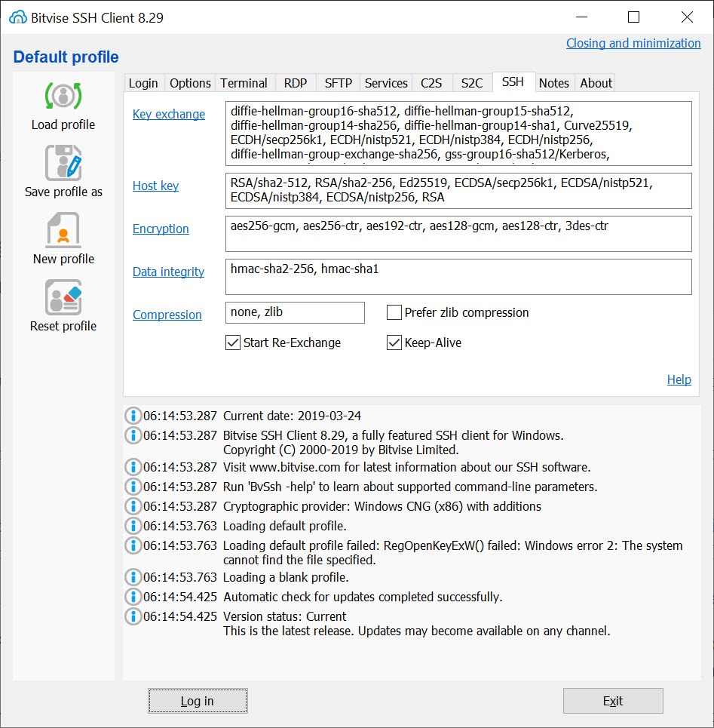Uncheck Start Re-Exchange option
Screen dimensions: 714x728
[x=233, y=342]
